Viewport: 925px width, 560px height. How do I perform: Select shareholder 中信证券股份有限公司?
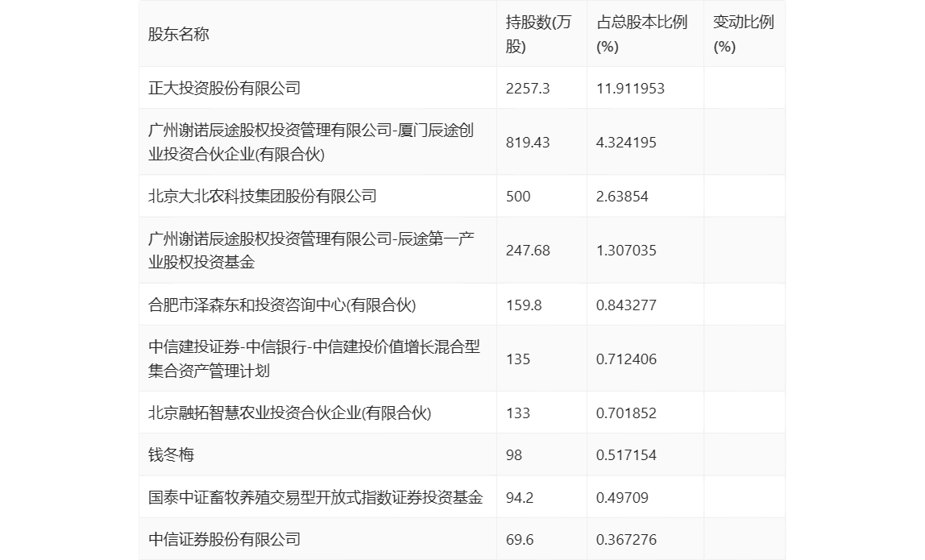[x=225, y=539]
